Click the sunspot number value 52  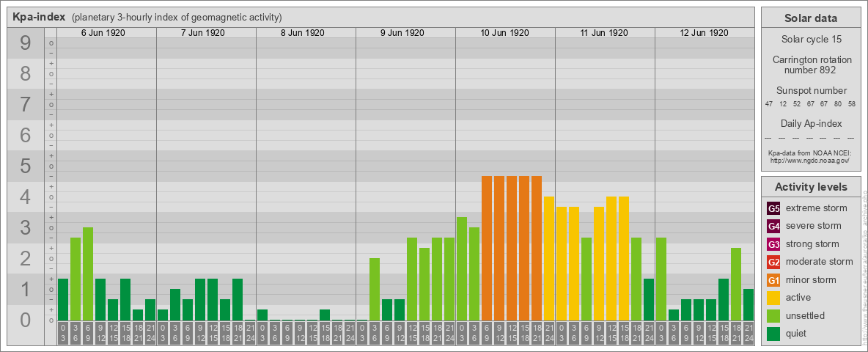click(797, 104)
